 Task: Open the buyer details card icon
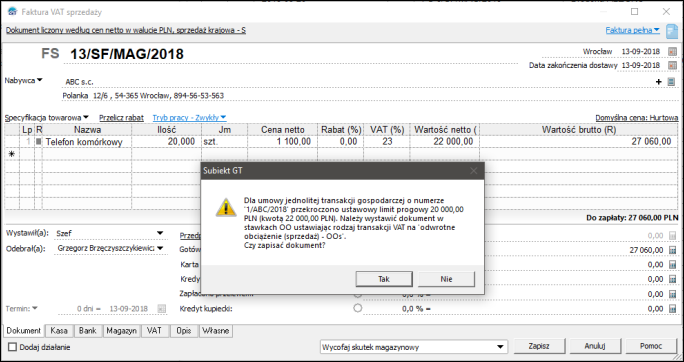(x=671, y=82)
